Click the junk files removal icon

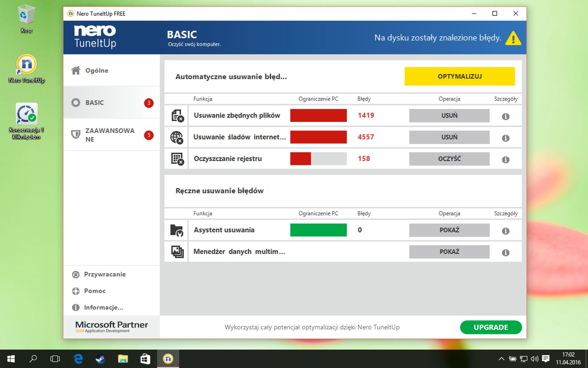177,116
